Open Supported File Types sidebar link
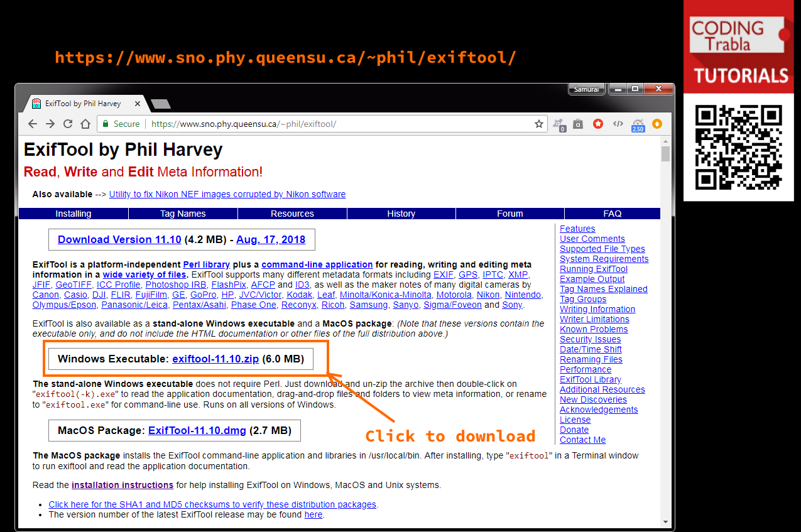Viewport: 801px width, 532px height. click(x=602, y=249)
